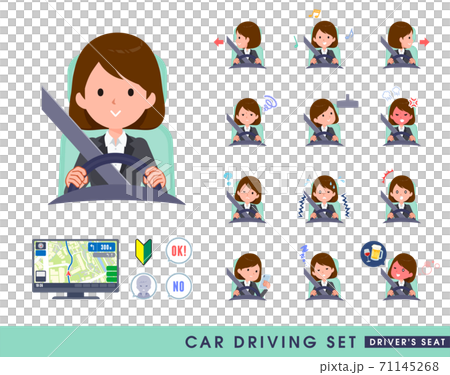Click the "DRIVER'S SEAT" label

407,342
